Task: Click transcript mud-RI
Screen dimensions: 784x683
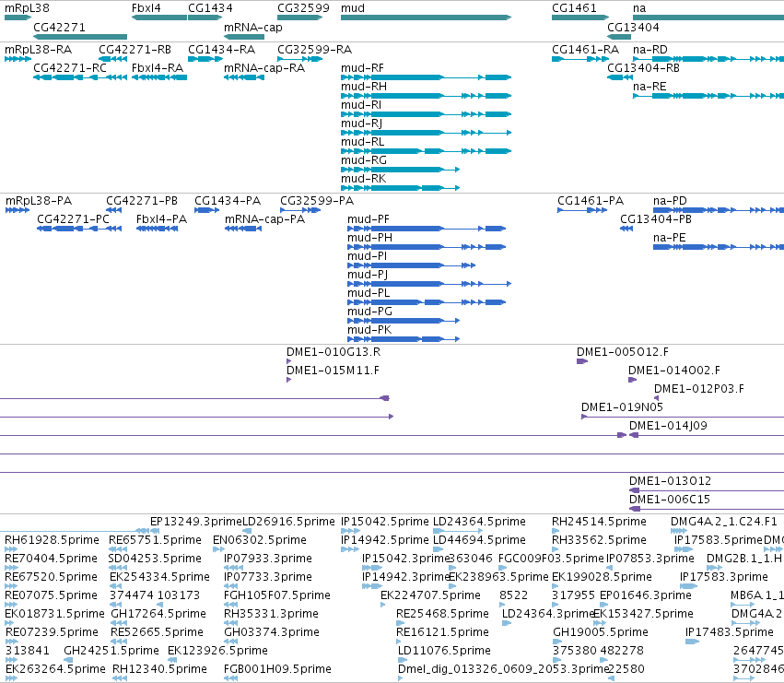Action: (426, 114)
